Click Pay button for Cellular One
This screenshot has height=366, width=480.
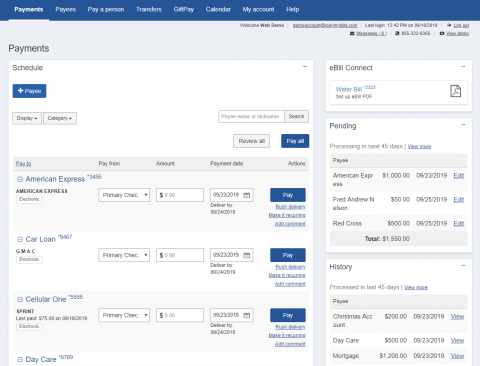pyautogui.click(x=288, y=315)
